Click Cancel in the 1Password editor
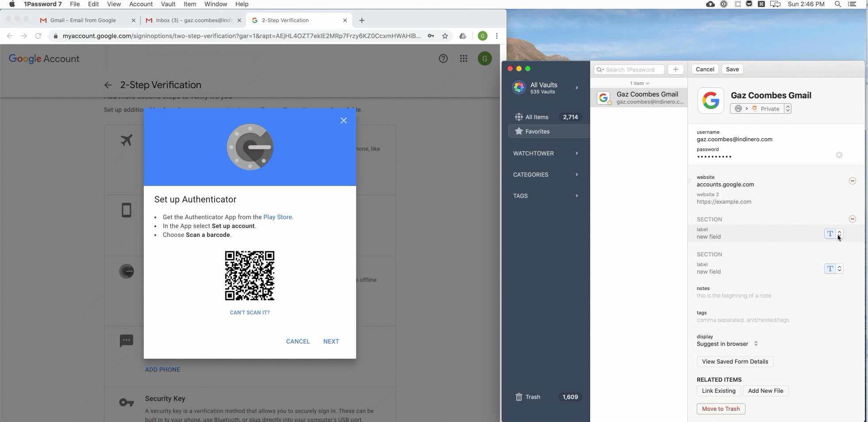 pyautogui.click(x=705, y=70)
